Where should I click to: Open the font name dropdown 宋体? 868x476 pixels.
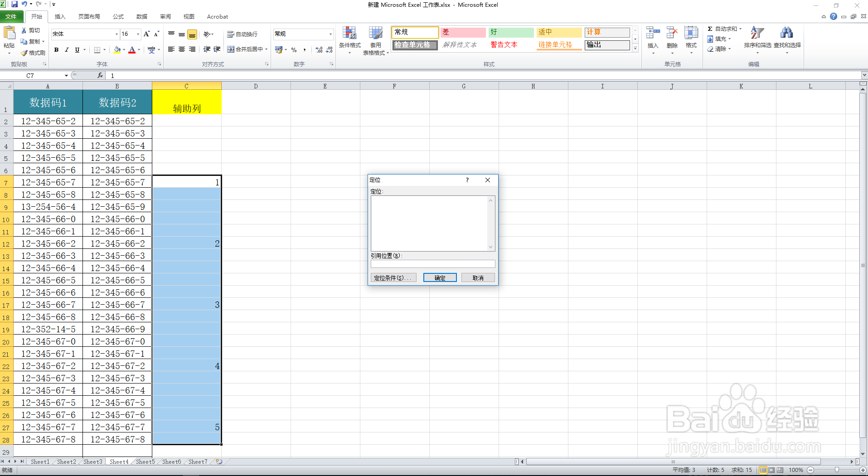[x=116, y=34]
